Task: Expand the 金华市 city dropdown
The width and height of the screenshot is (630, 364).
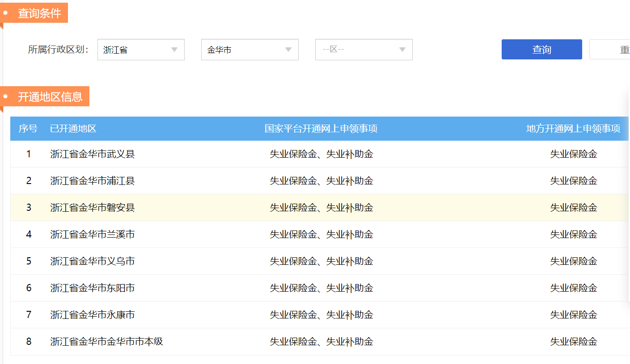Action: coord(249,50)
